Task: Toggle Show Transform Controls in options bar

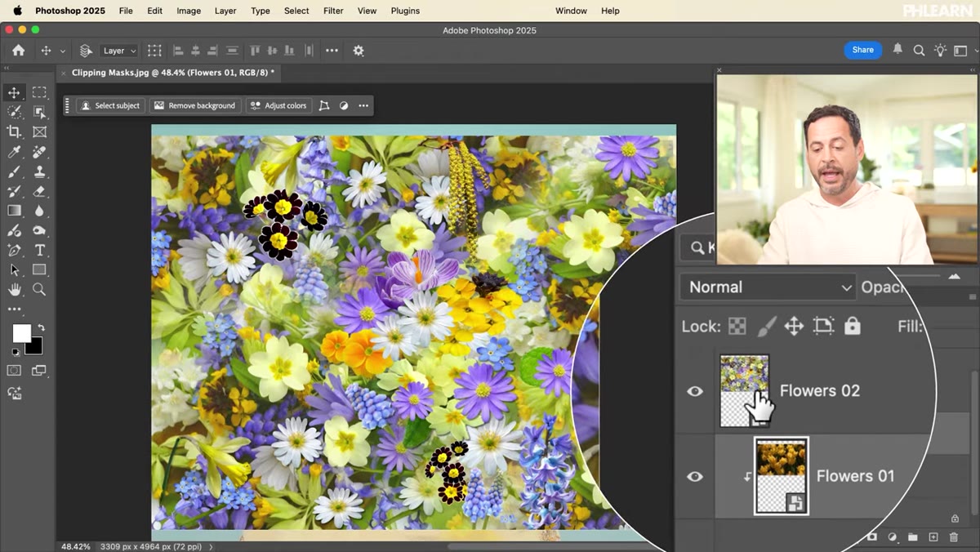Action: pos(154,51)
